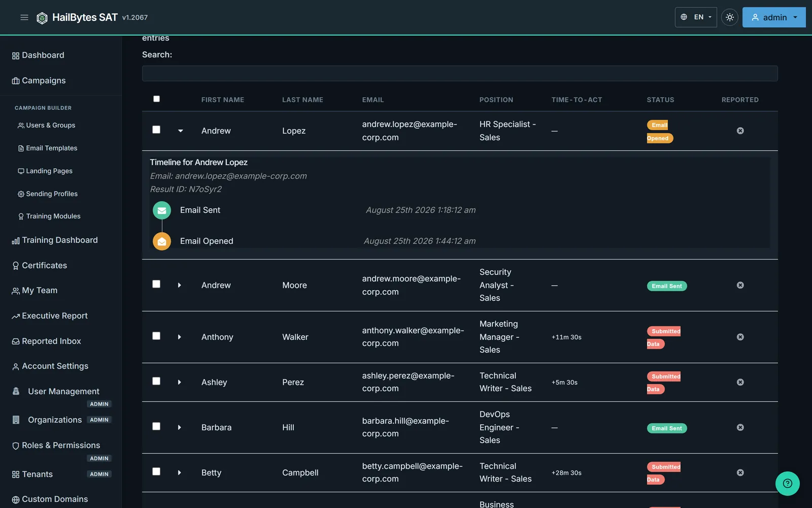
Task: Click the green Email Sent timeline icon
Action: pyautogui.click(x=162, y=210)
